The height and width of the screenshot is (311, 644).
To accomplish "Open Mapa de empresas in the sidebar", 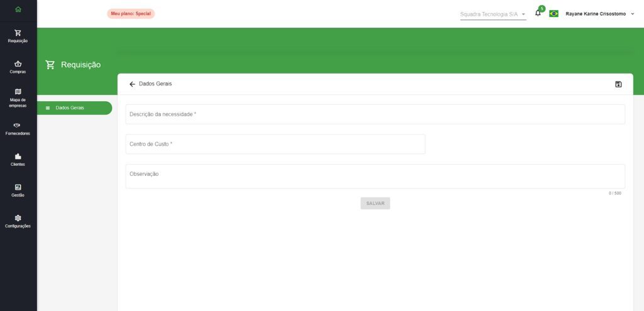I will tap(18, 98).
